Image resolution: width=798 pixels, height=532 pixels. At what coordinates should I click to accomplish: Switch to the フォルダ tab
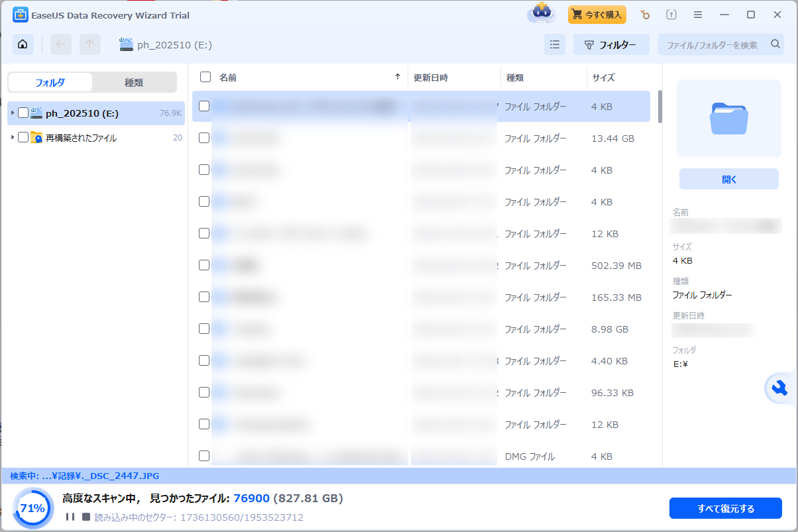click(50, 82)
